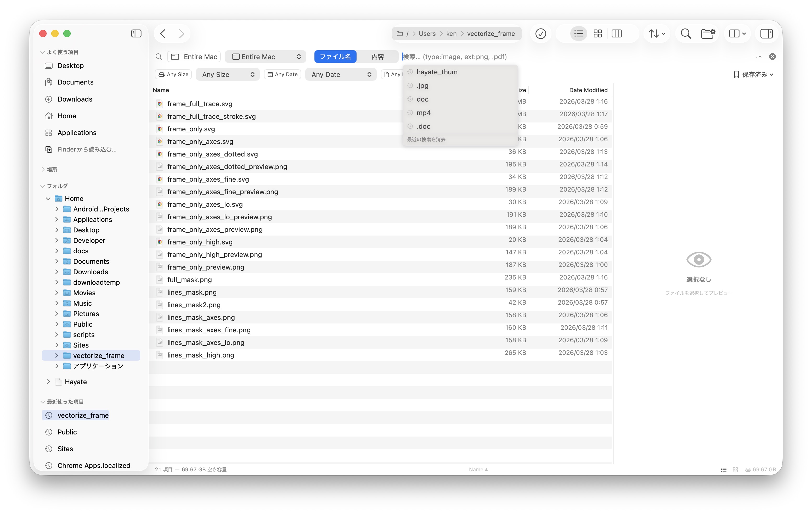This screenshot has height=514, width=812.
Task: Switch to icon grid view in toolbar
Action: 597,33
